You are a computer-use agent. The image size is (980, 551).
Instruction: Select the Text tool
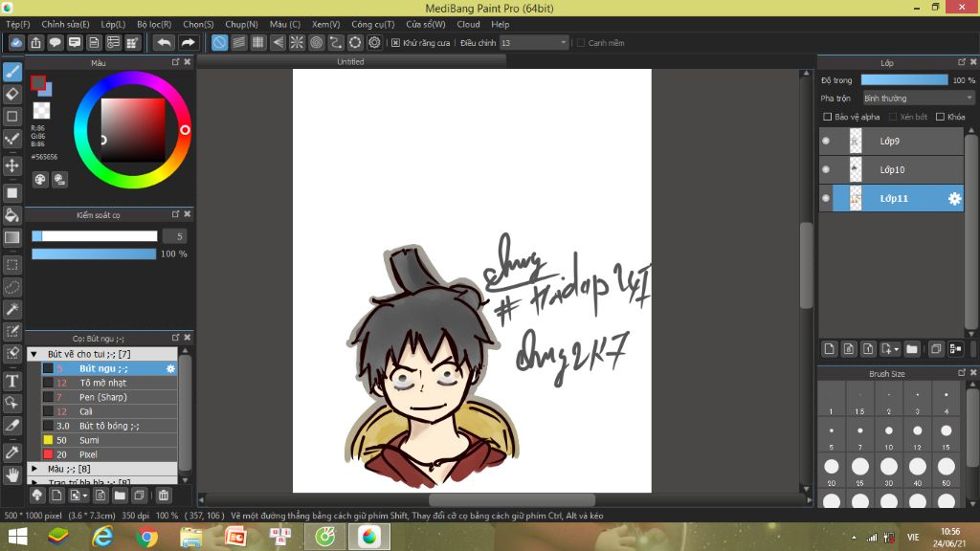11,381
